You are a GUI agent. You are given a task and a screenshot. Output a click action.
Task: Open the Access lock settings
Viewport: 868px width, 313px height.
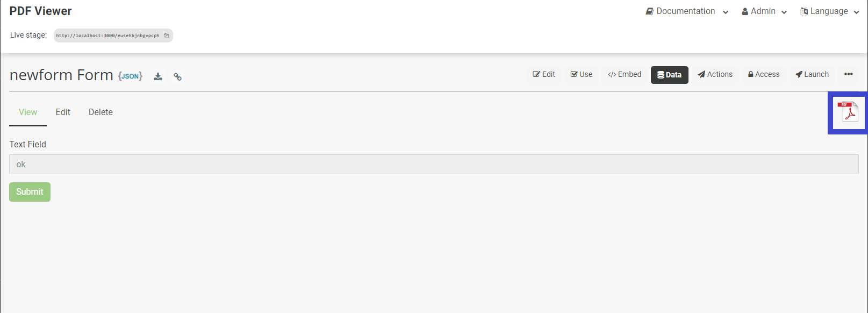click(x=764, y=75)
